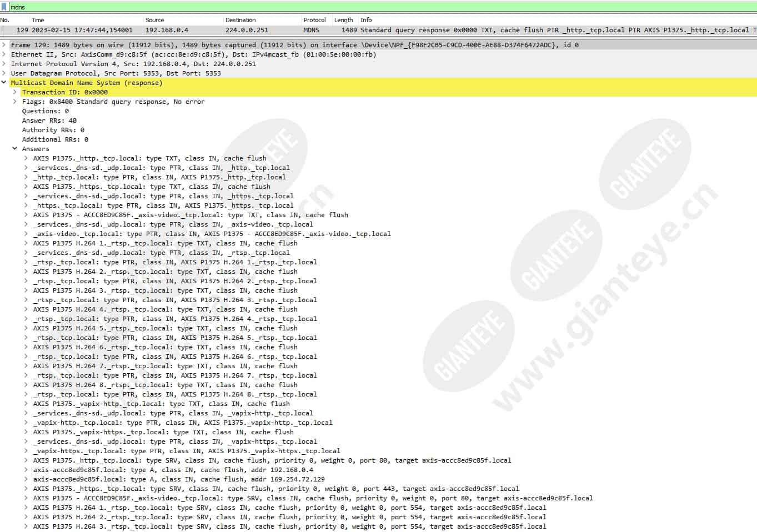Click the display filter bookmark icon
Screen dimensions: 757x532
tap(4, 7)
